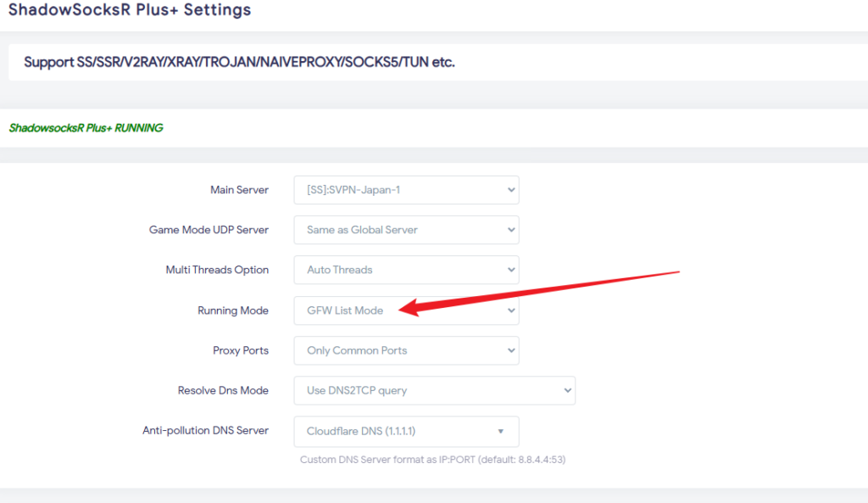This screenshot has height=503, width=868.
Task: Click the Main Server label
Action: pos(239,190)
